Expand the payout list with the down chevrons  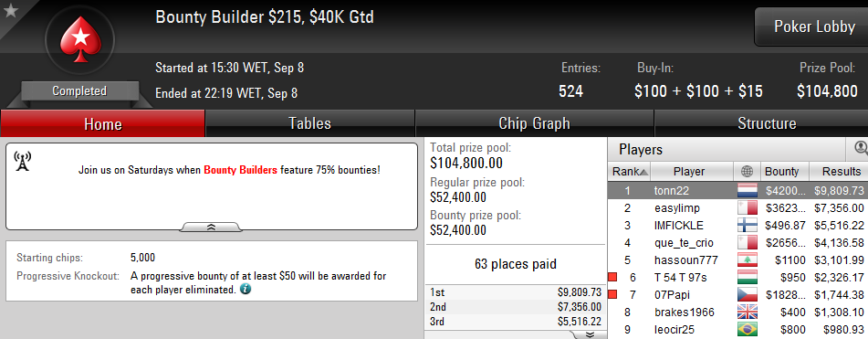pos(590,334)
